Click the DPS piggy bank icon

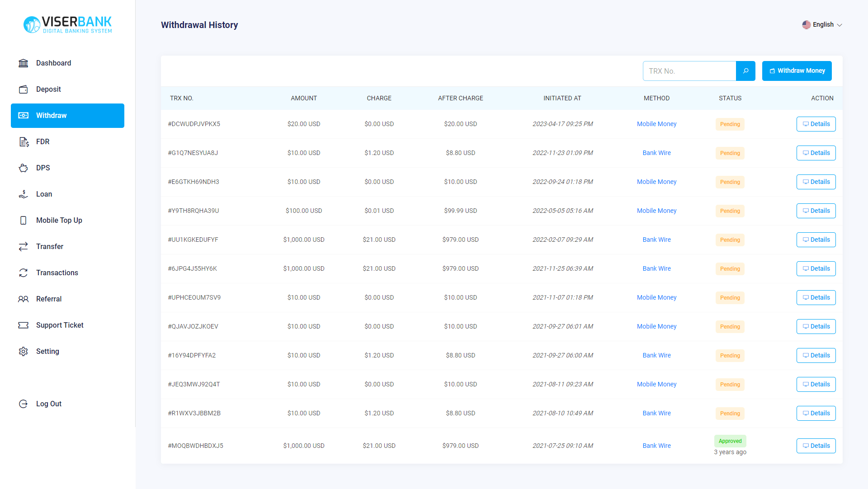click(x=24, y=168)
